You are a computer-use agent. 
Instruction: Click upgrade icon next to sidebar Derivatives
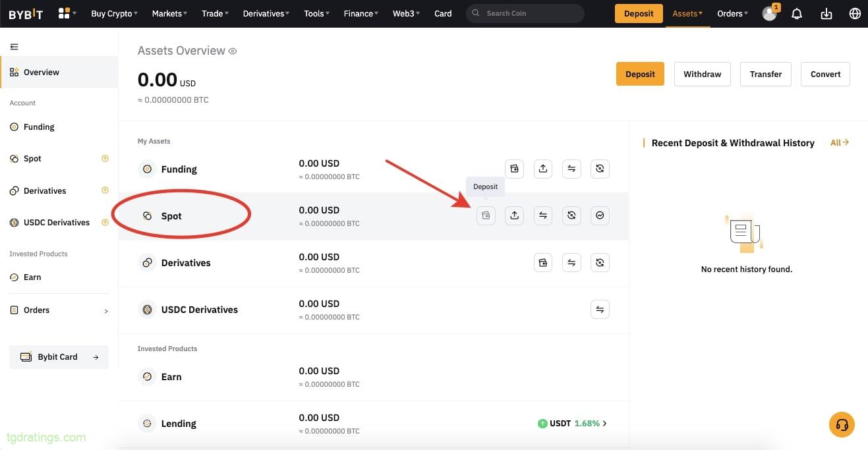[105, 190]
